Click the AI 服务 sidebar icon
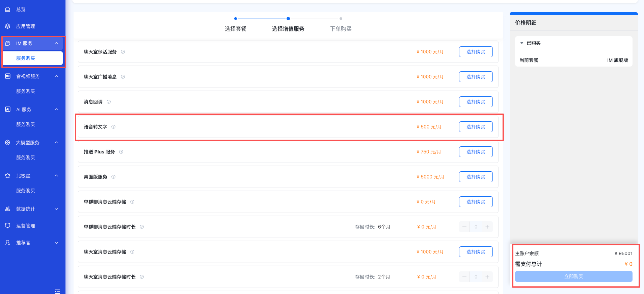644x294 pixels. 7,109
